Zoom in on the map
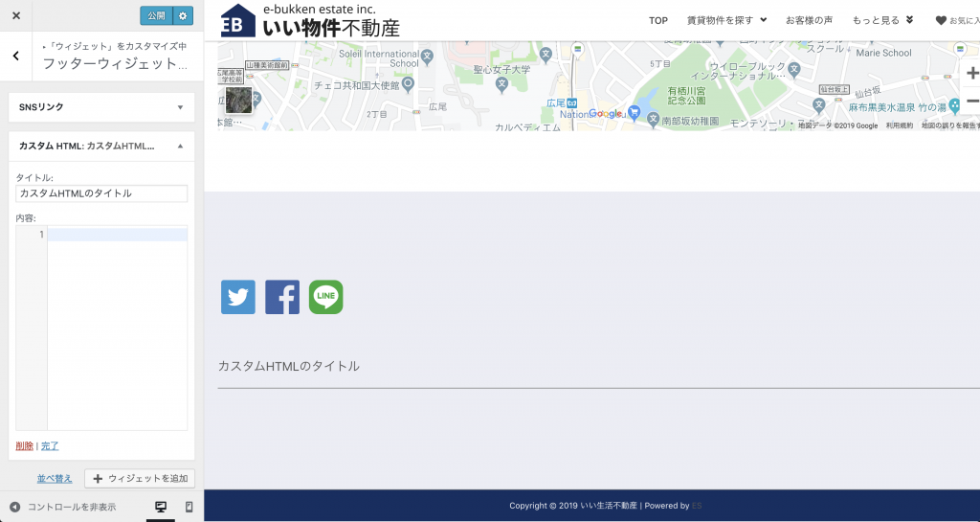 [x=971, y=74]
